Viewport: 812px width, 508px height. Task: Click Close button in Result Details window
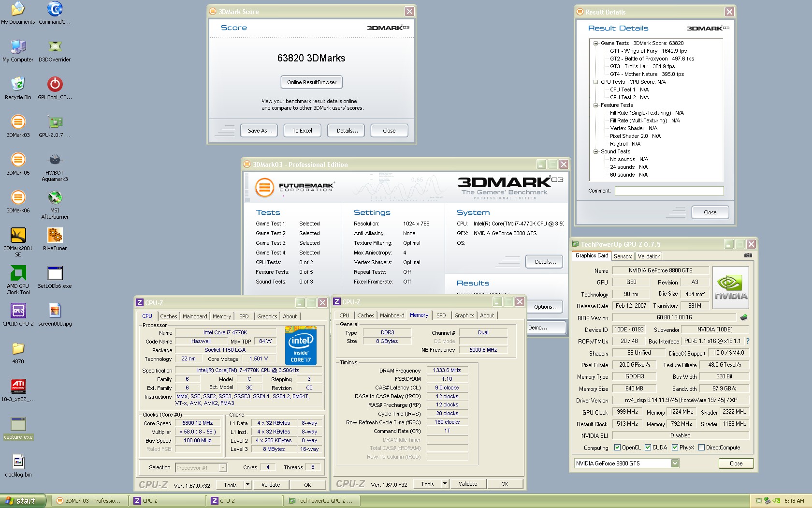click(710, 212)
